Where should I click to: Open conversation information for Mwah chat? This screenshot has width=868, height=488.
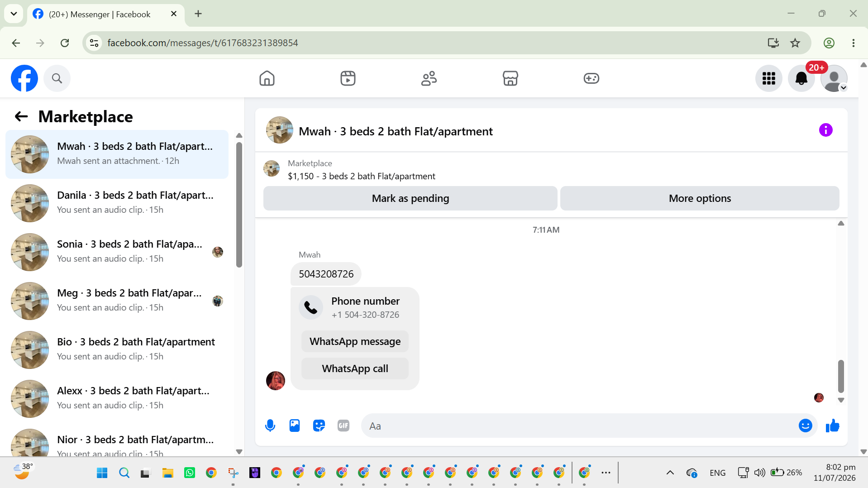coord(826,130)
